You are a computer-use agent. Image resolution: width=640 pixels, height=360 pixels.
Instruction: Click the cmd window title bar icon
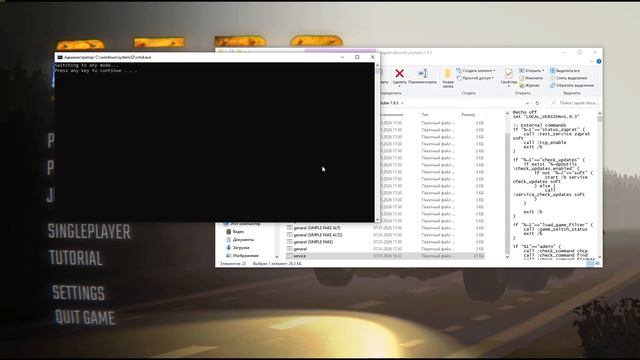[x=60, y=58]
